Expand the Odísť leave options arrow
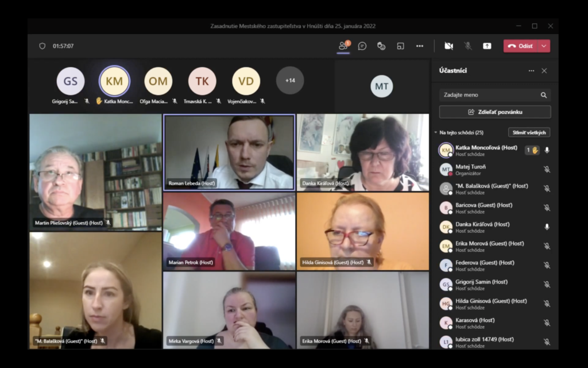This screenshot has width=588, height=368. pos(544,46)
